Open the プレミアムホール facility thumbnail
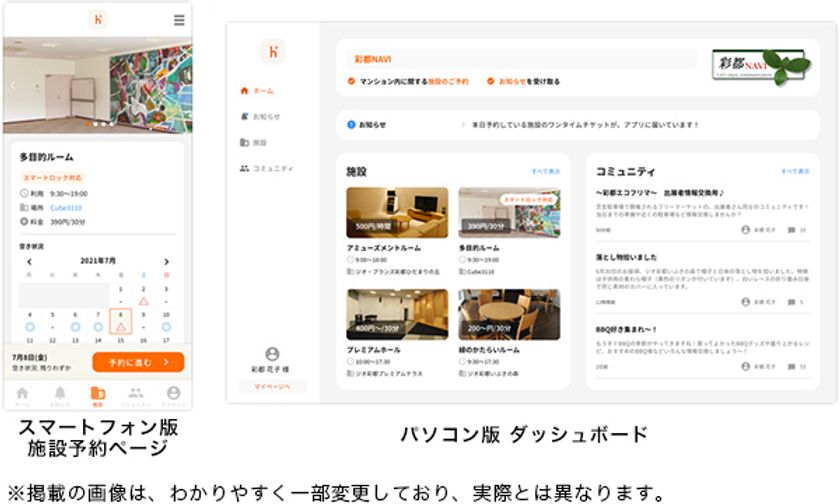 (x=397, y=314)
